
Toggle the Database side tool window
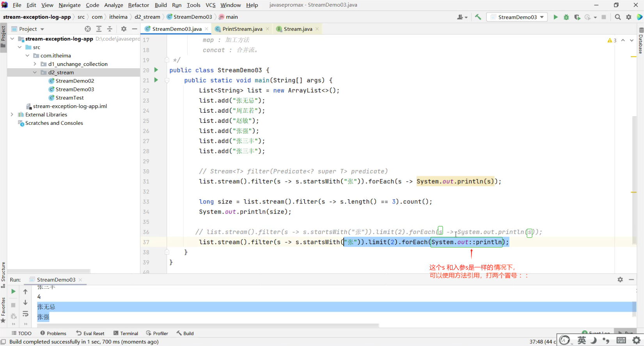[640, 41]
